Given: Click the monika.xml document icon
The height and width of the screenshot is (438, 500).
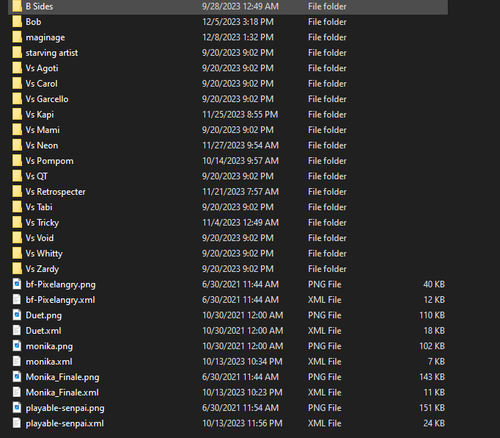Looking at the screenshot, I should 17,361.
